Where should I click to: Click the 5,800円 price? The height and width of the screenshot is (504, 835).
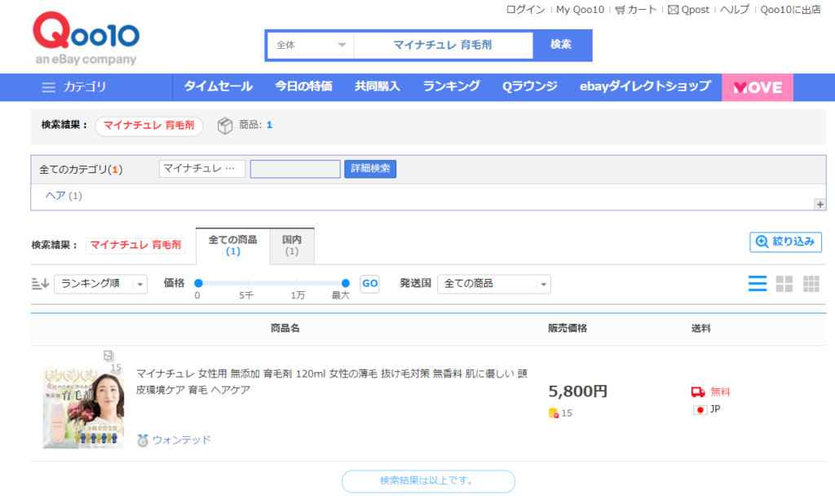(x=578, y=391)
